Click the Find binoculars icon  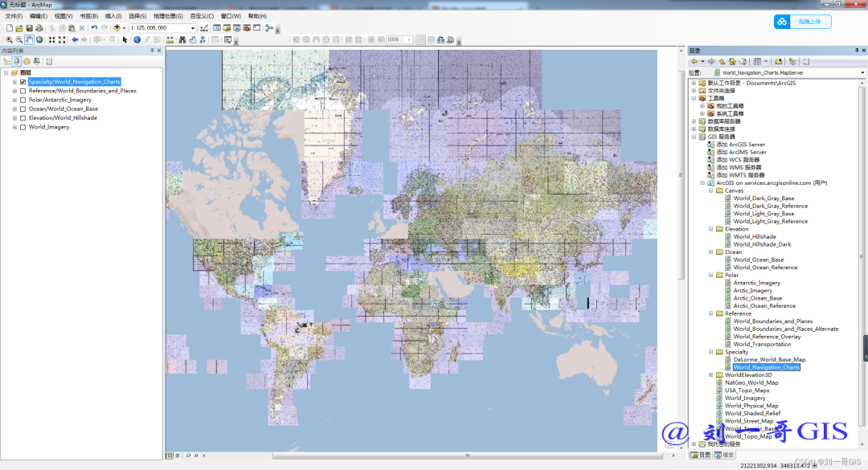(x=182, y=39)
